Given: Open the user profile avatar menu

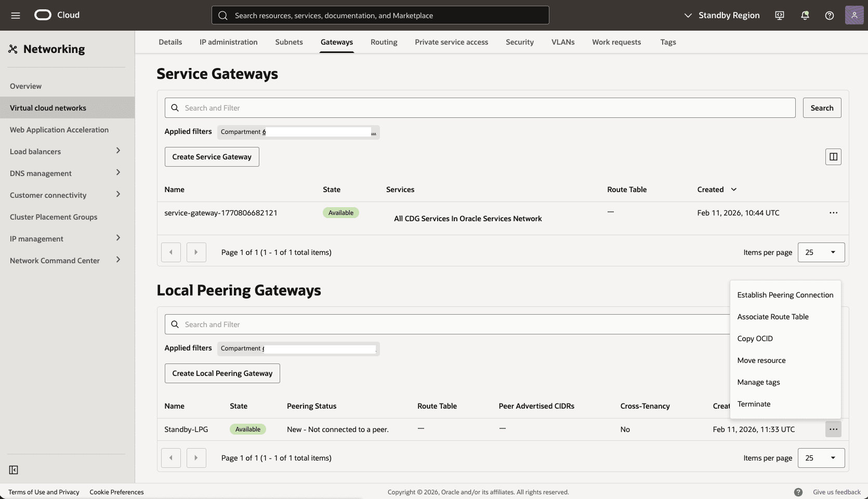Looking at the screenshot, I should [x=853, y=15].
